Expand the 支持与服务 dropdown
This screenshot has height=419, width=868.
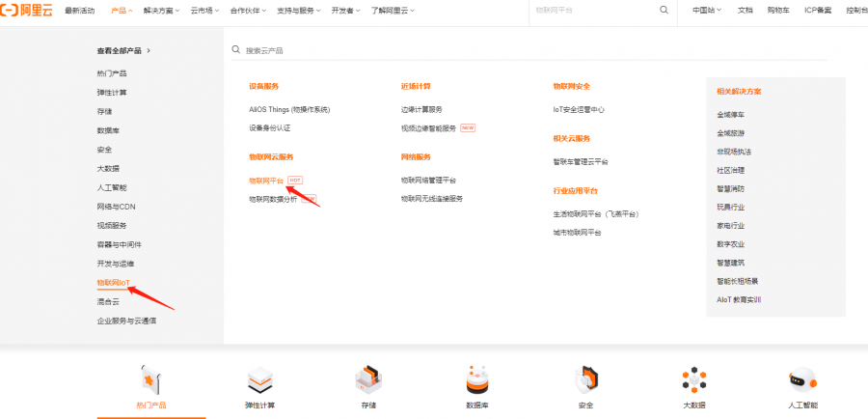(x=299, y=10)
